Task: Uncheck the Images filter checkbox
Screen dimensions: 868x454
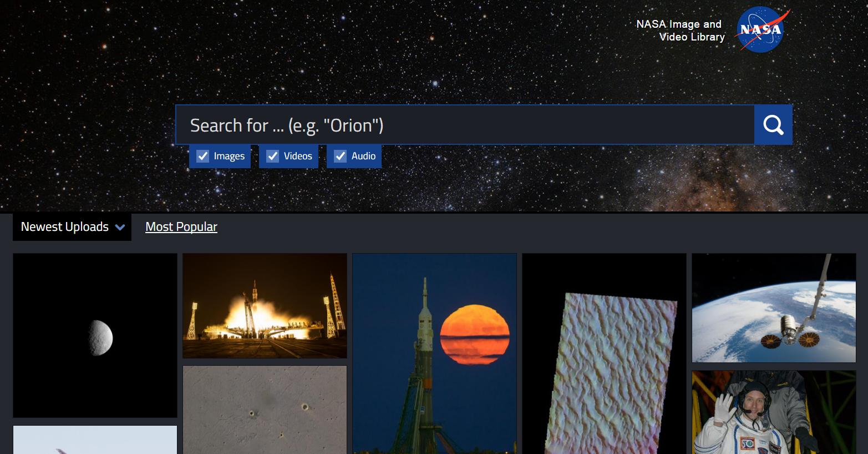Action: [x=203, y=157]
